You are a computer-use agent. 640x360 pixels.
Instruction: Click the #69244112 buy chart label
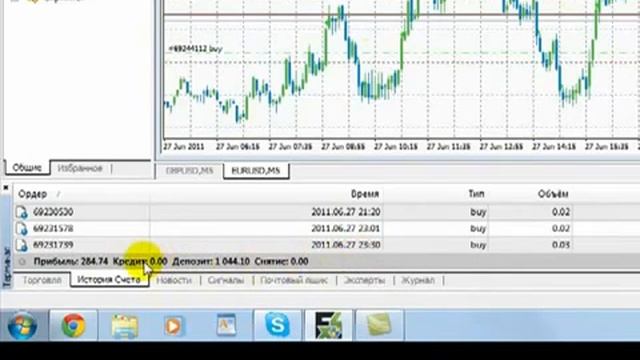click(x=196, y=49)
